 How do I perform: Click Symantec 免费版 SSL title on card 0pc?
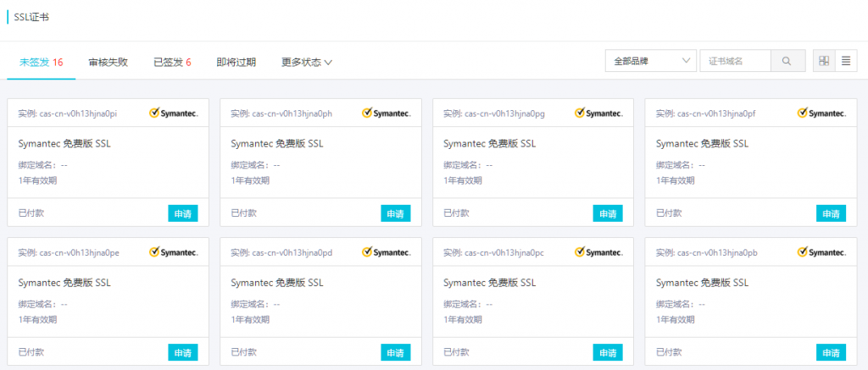pos(490,283)
